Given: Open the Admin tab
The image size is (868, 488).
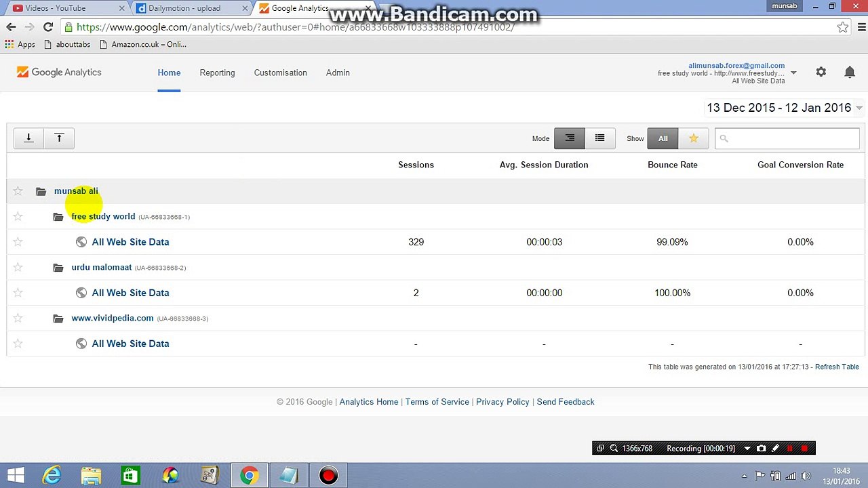Looking at the screenshot, I should tap(338, 73).
